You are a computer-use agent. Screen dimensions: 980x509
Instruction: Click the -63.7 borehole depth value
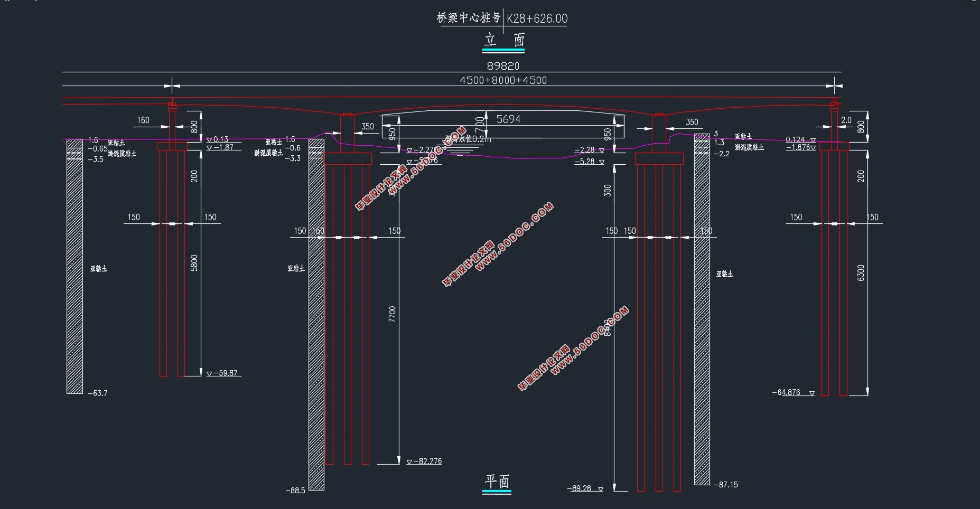point(98,393)
